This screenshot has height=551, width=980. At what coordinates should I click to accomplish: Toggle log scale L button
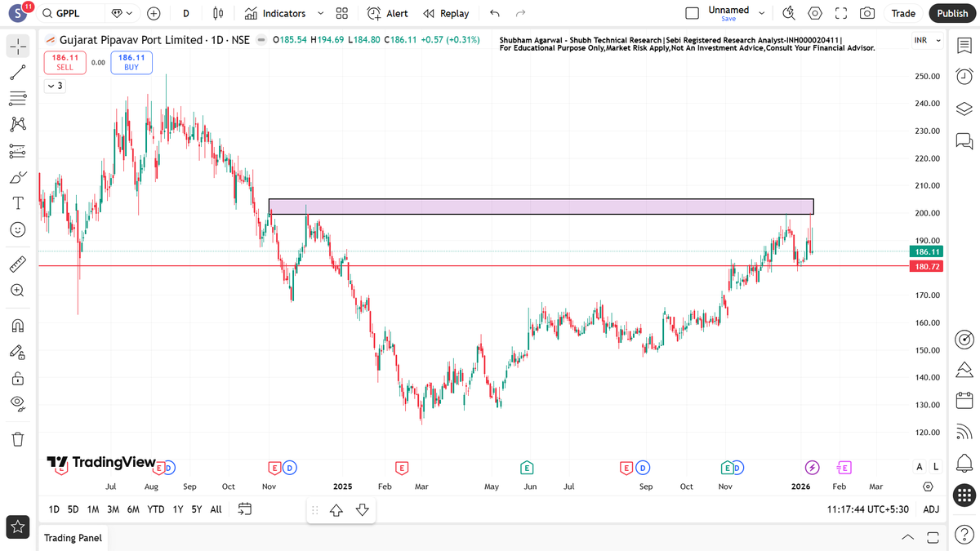(x=936, y=467)
